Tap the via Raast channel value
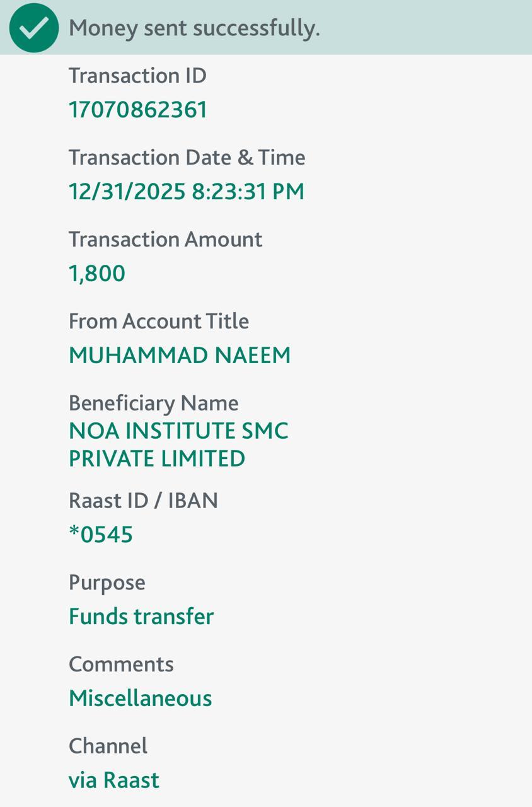The height and width of the screenshot is (807, 532). pyautogui.click(x=114, y=781)
